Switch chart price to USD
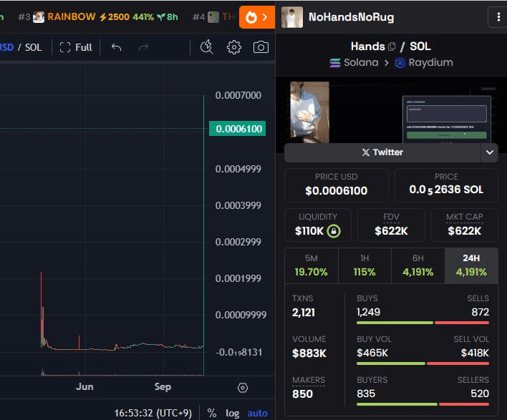This screenshot has height=420, width=507. 6,47
